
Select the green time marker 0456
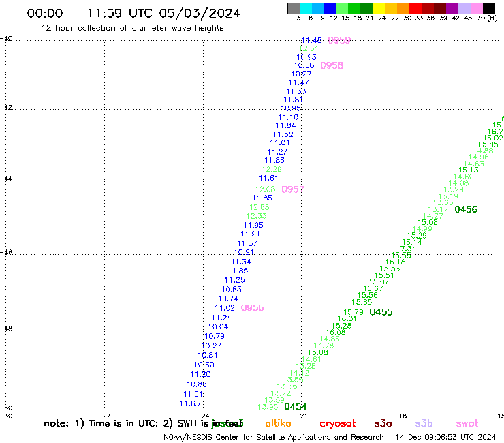(466, 209)
